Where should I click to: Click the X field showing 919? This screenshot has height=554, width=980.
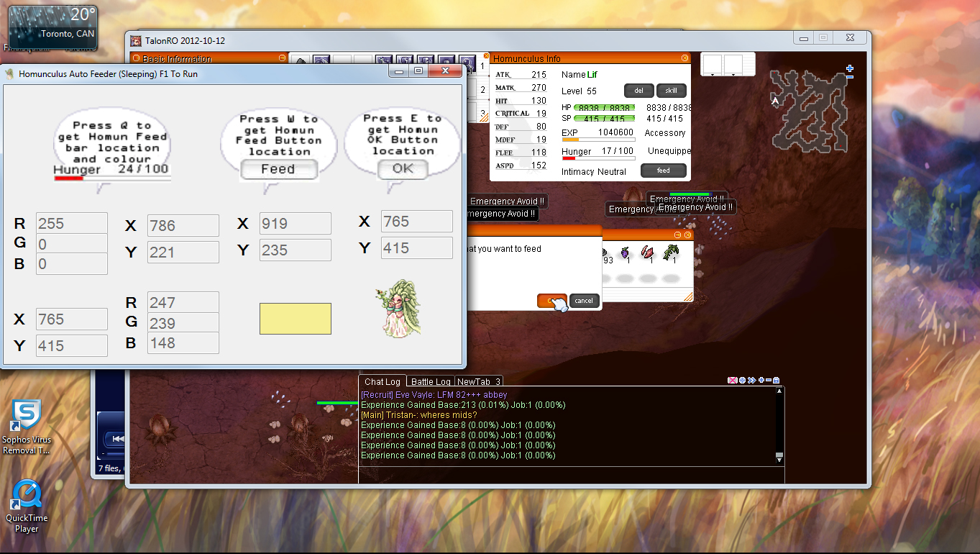pos(296,223)
